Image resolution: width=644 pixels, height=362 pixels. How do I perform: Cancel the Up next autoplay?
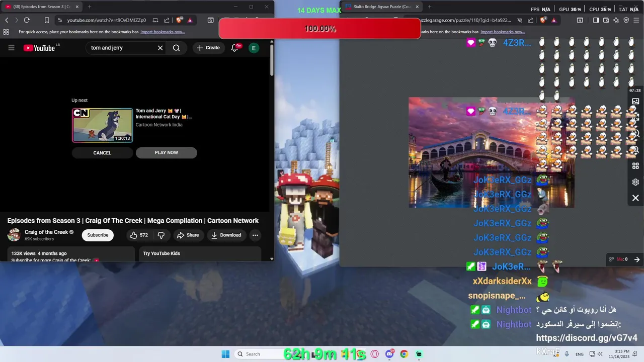tap(102, 153)
